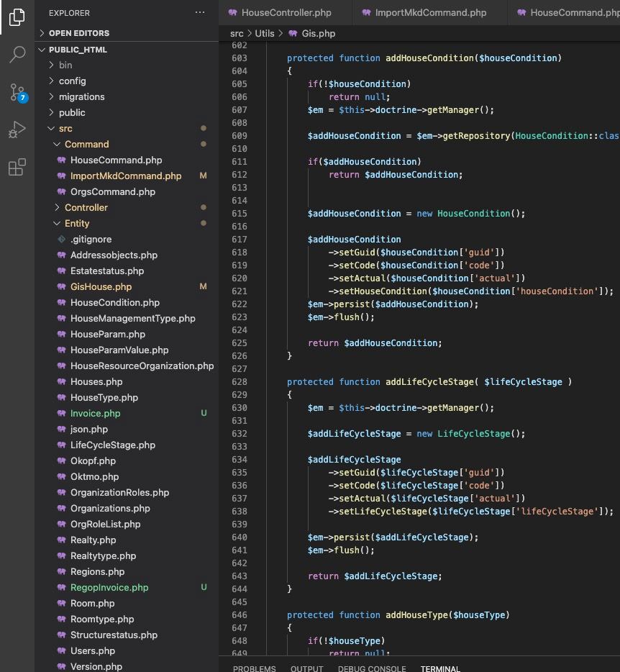Open HouseParamValue.php file

point(127,350)
